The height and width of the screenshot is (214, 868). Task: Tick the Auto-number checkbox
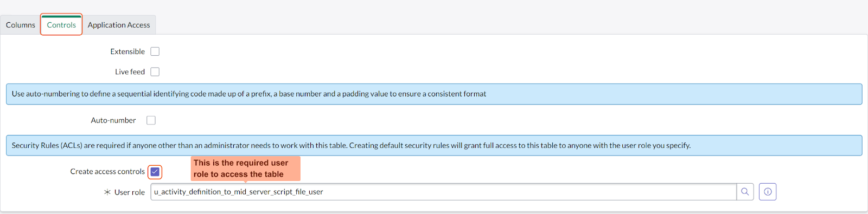coord(151,120)
